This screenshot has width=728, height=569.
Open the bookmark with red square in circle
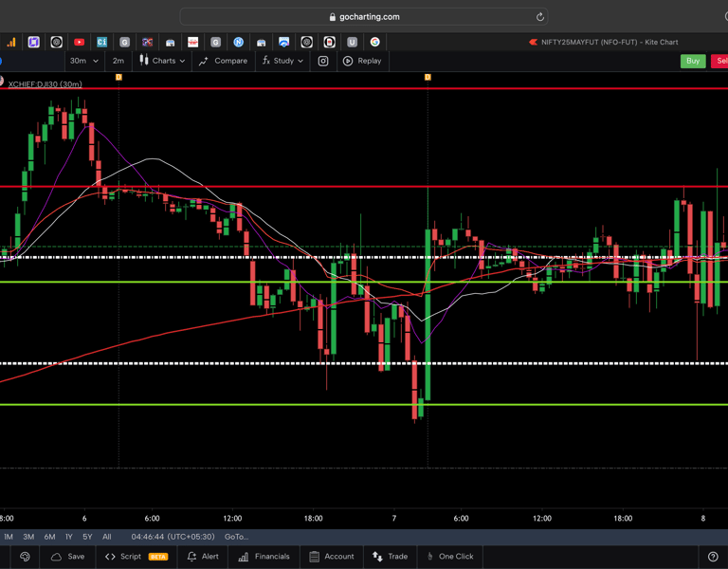tap(329, 43)
